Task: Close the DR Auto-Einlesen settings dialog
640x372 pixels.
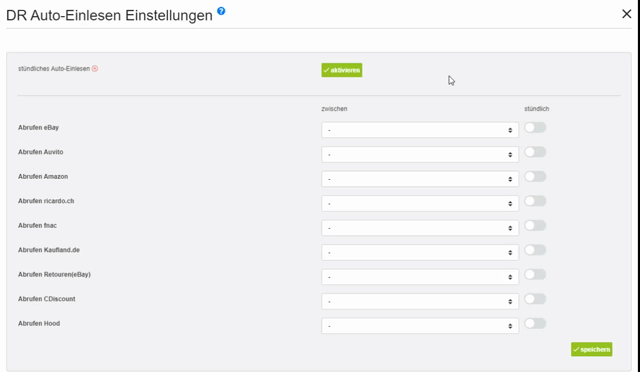Action: 626,14
